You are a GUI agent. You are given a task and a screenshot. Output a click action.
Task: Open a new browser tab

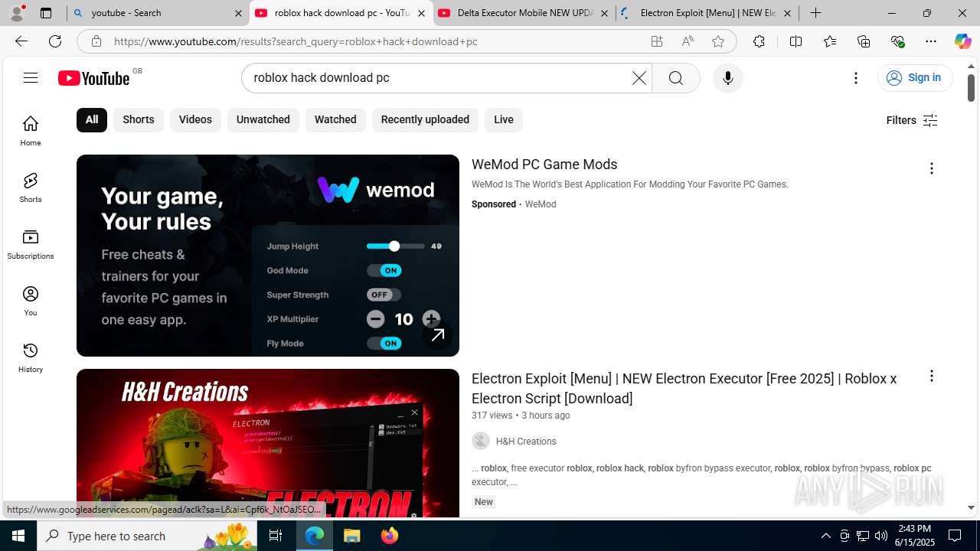(x=816, y=13)
